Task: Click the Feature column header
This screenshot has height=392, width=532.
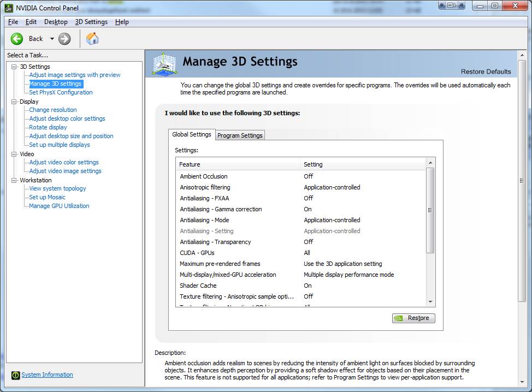Action: [x=238, y=164]
